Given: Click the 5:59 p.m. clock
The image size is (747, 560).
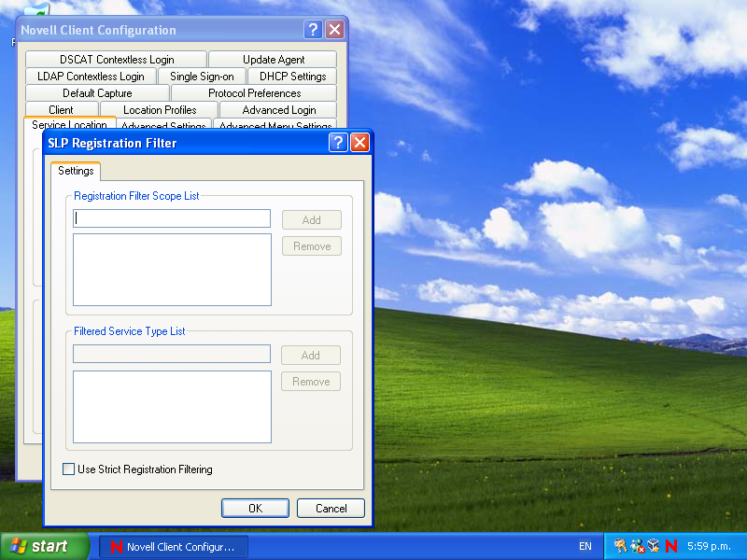Looking at the screenshot, I should tap(709, 546).
